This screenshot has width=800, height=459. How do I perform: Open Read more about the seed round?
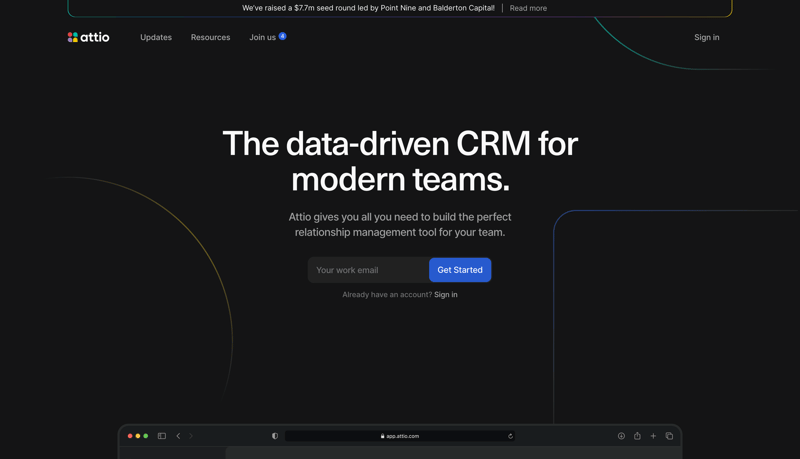click(x=528, y=8)
